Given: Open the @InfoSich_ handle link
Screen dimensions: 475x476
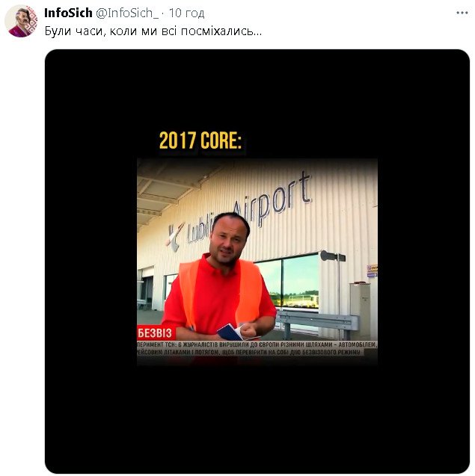Looking at the screenshot, I should click(127, 13).
